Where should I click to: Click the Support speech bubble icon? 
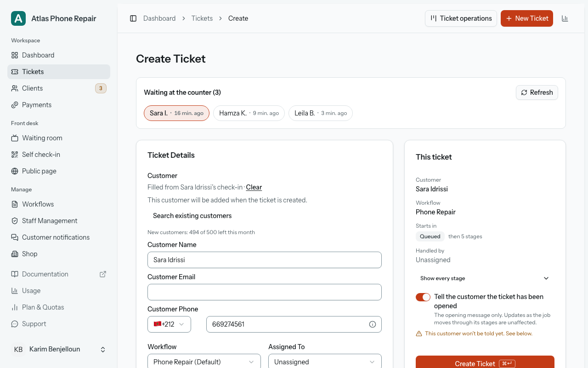[15, 324]
